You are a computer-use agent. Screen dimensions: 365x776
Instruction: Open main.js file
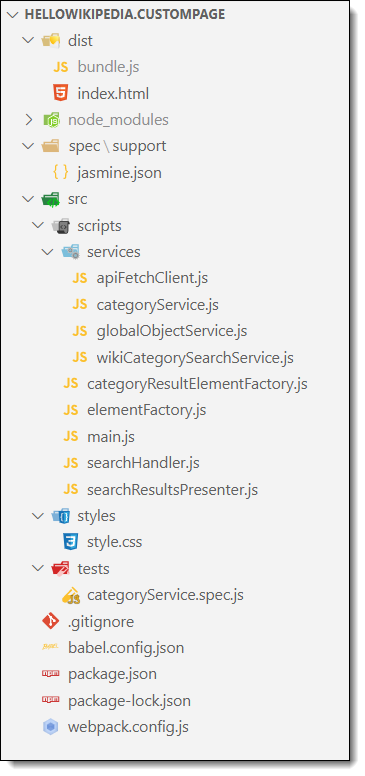coord(111,436)
